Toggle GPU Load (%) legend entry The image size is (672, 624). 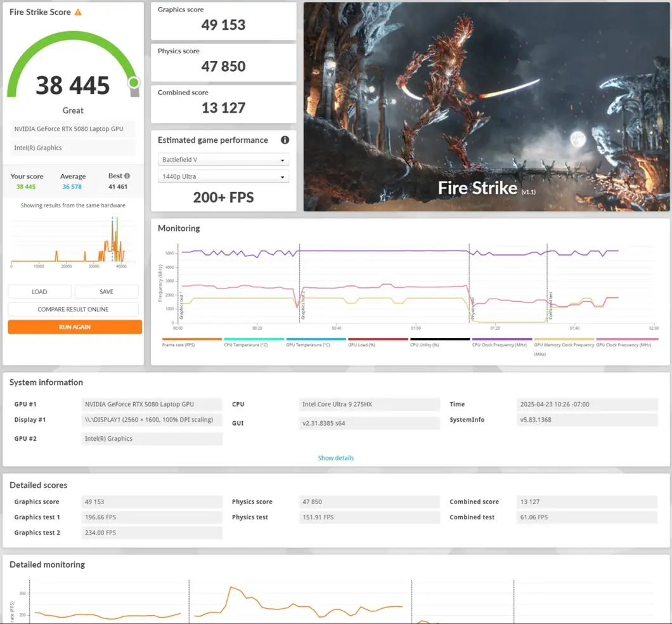pos(378,342)
